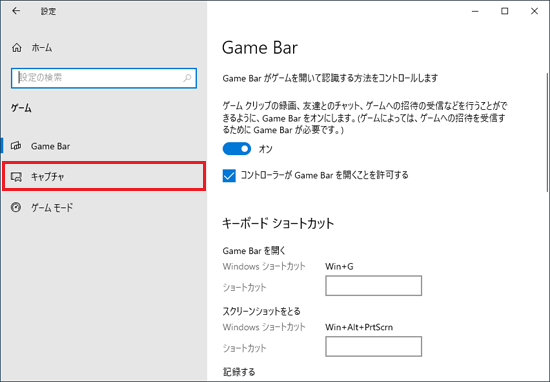The height and width of the screenshot is (382, 550).
Task: Click the ゲーム モード gauge icon
Action: tap(16, 207)
